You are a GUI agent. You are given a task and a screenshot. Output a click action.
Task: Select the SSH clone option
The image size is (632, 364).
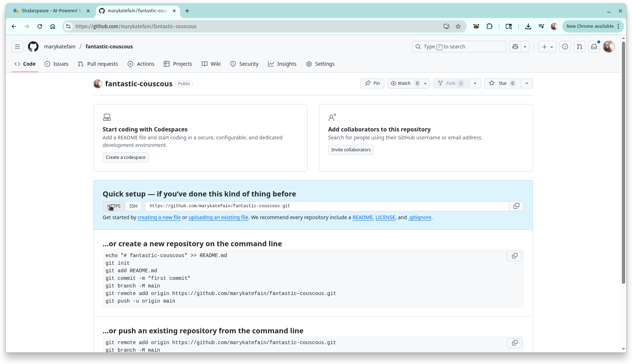click(133, 206)
